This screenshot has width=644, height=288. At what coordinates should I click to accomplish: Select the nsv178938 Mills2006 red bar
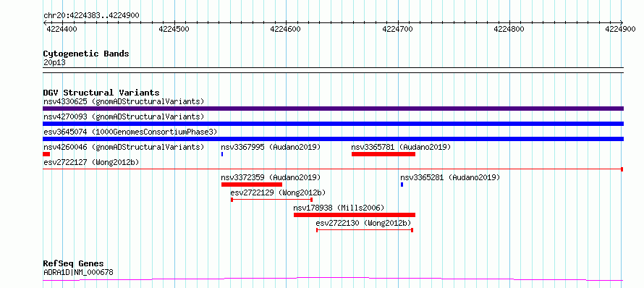[x=355, y=215]
